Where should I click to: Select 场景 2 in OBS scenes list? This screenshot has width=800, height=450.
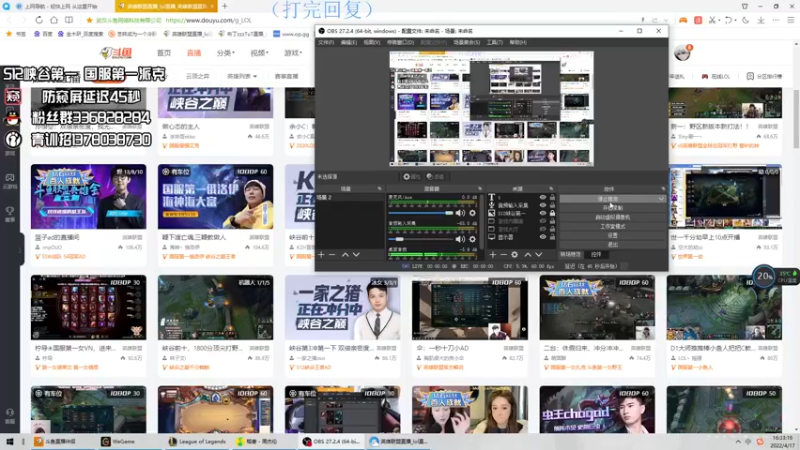click(349, 197)
